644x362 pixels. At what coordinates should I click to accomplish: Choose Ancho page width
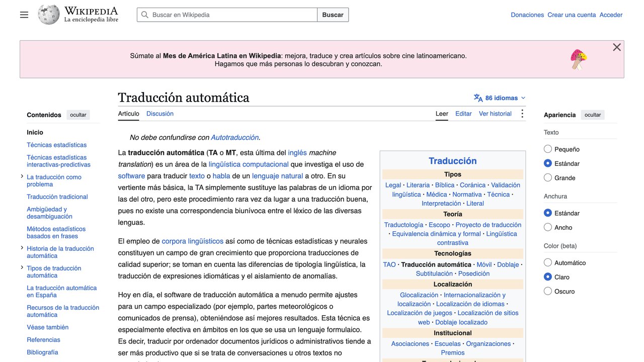pos(548,227)
